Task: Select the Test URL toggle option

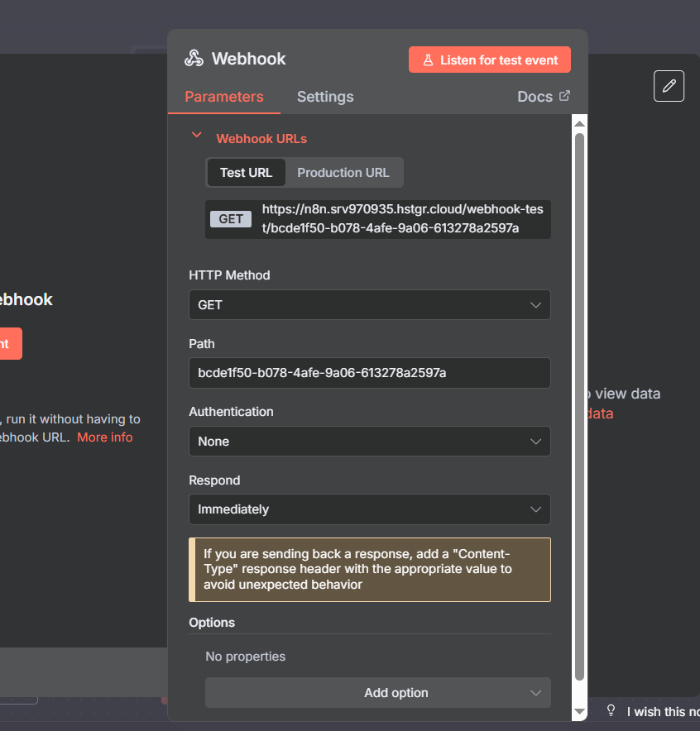Action: 246,173
